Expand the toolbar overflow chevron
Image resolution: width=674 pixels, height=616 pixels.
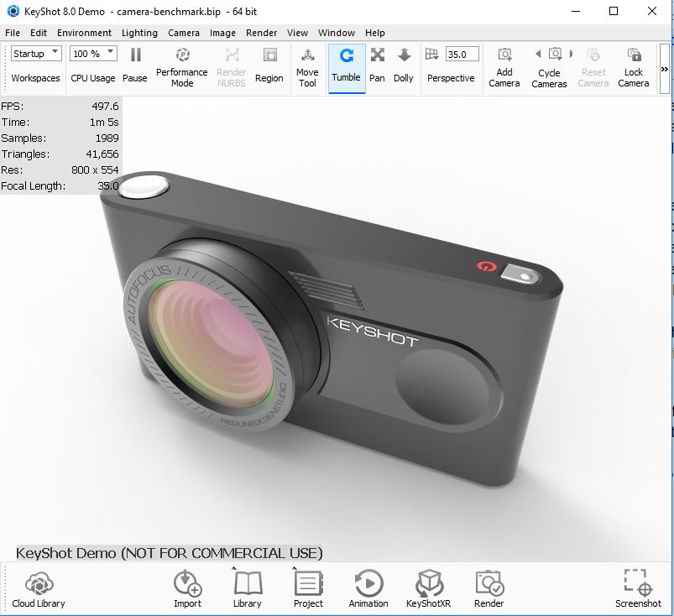pyautogui.click(x=665, y=69)
